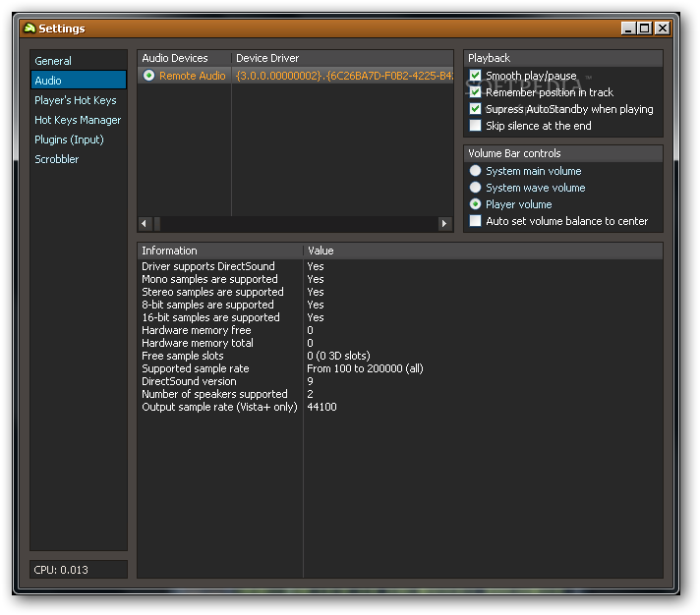
Task: Choose System main volume option
Action: point(475,171)
